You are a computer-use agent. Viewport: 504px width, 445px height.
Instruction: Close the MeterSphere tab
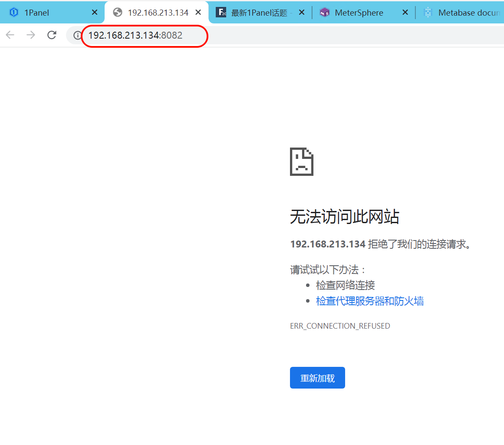click(x=405, y=13)
